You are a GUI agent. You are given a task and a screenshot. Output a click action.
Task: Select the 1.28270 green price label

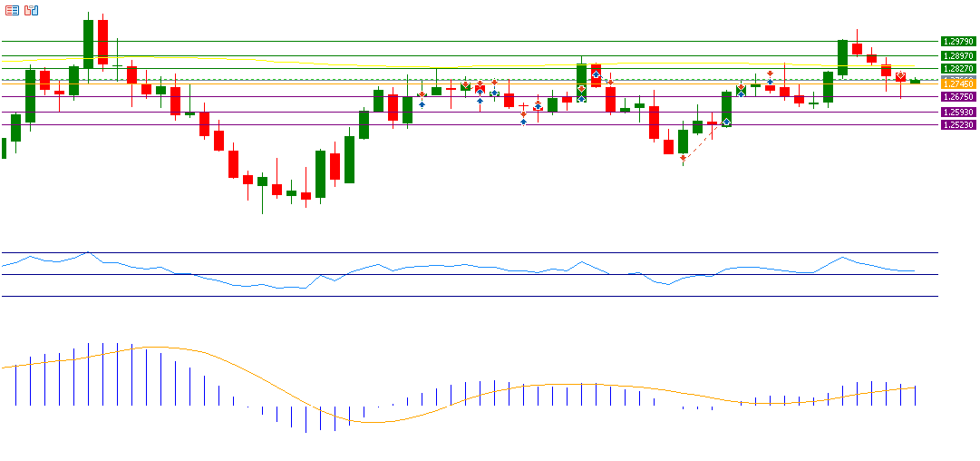click(x=957, y=68)
